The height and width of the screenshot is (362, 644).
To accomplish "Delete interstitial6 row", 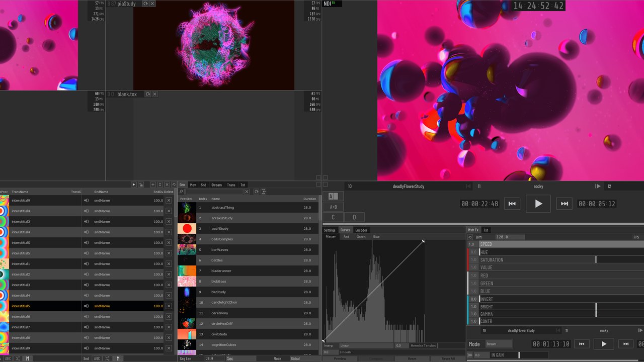I will (169, 317).
